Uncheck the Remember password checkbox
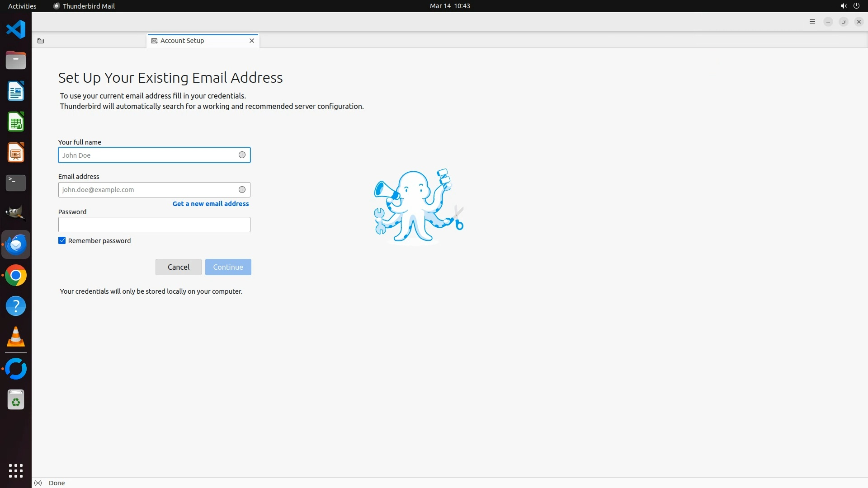This screenshot has height=488, width=868. pyautogui.click(x=62, y=241)
